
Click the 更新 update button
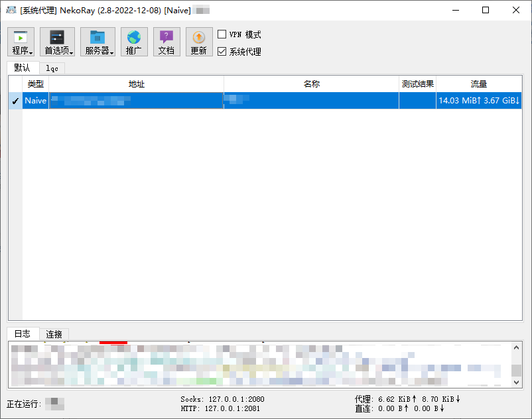click(199, 42)
